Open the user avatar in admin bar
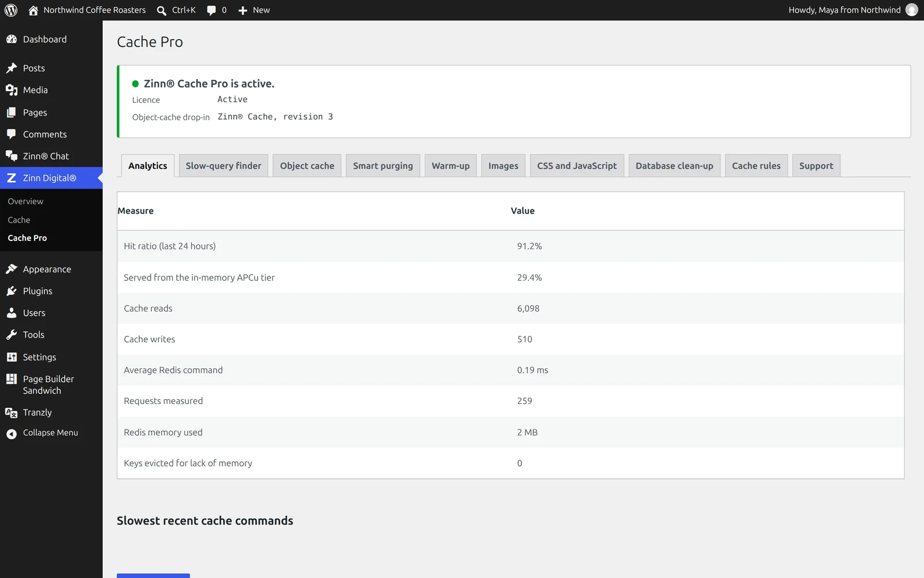 click(x=912, y=10)
